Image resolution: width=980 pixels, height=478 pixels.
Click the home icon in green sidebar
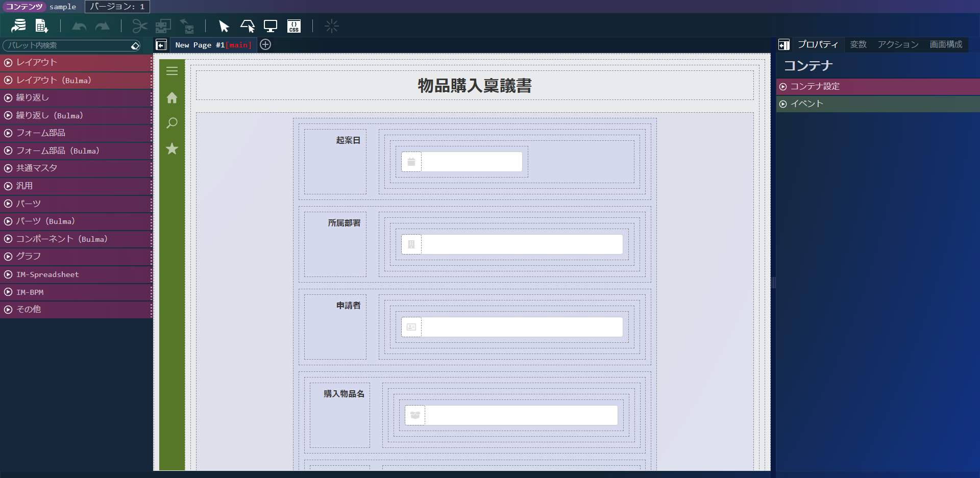pos(172,97)
